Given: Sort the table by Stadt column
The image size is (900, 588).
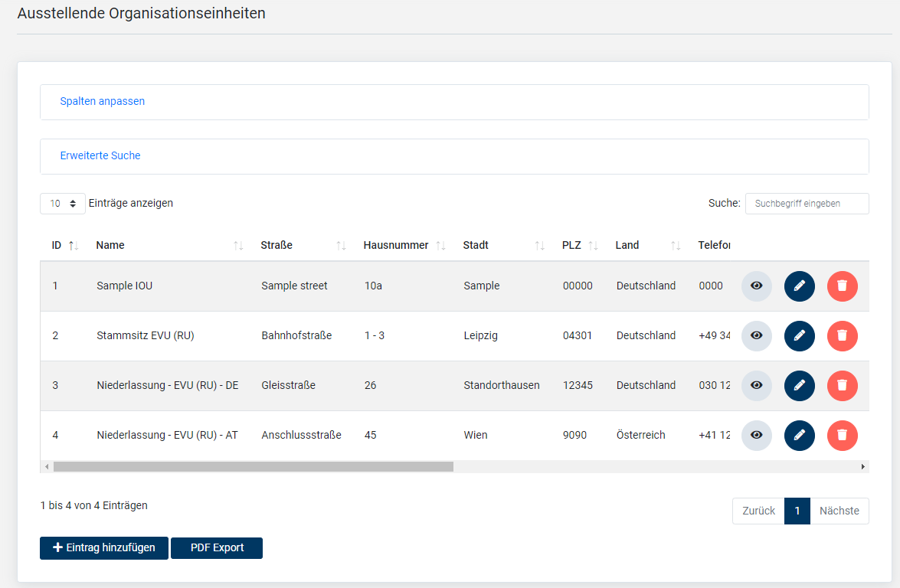Looking at the screenshot, I should click(x=476, y=246).
